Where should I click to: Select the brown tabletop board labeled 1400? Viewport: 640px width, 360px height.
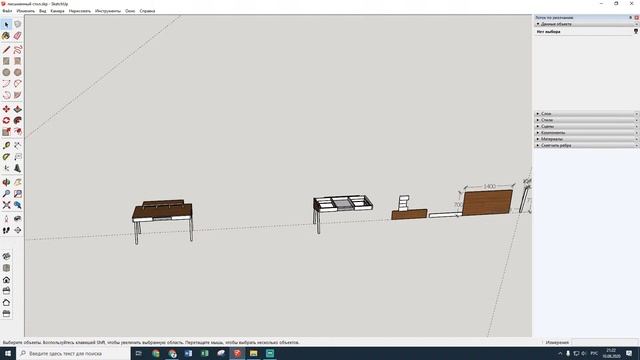coord(487,202)
